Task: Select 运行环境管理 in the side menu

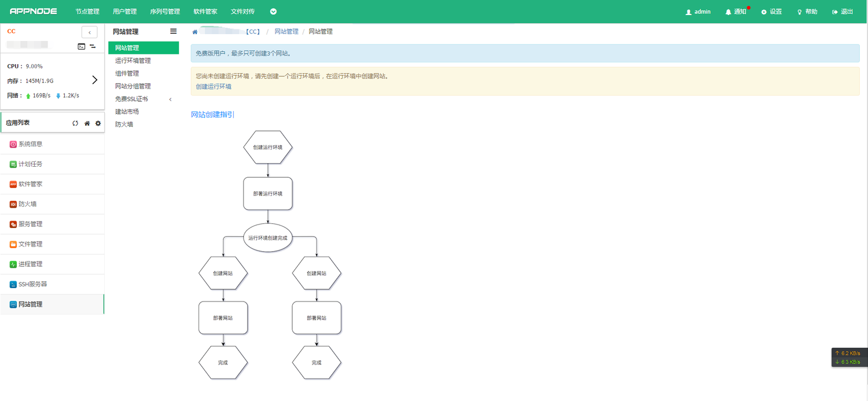Action: pos(133,61)
